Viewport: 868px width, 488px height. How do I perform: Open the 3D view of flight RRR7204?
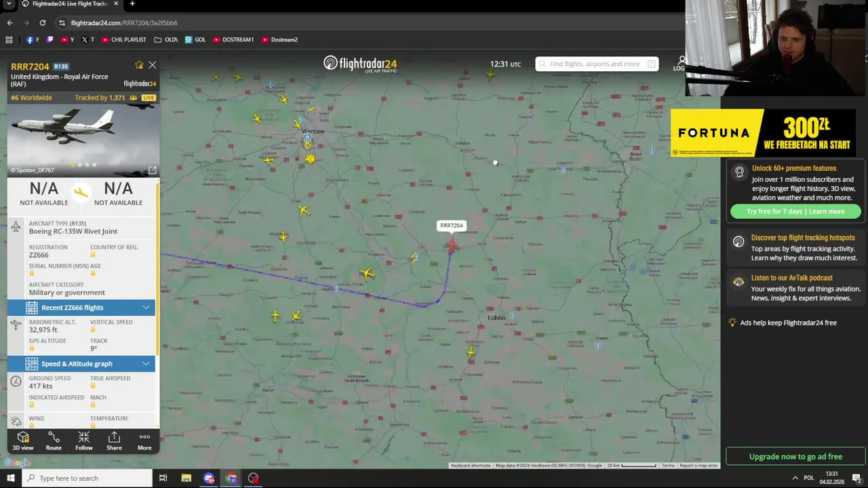[x=22, y=441]
